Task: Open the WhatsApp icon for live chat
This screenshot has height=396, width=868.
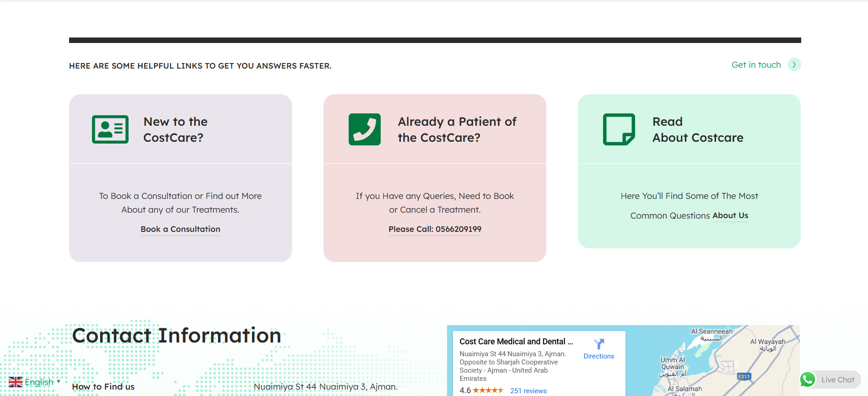Action: click(x=808, y=380)
